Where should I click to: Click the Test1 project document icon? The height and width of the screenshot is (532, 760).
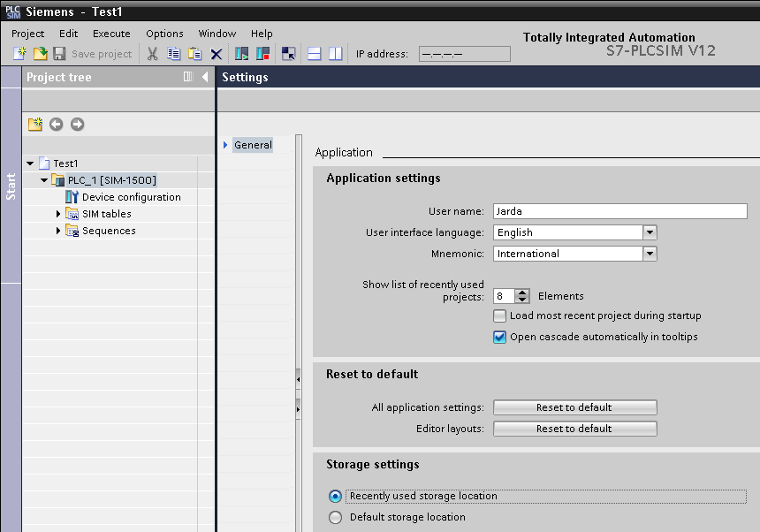(x=44, y=163)
